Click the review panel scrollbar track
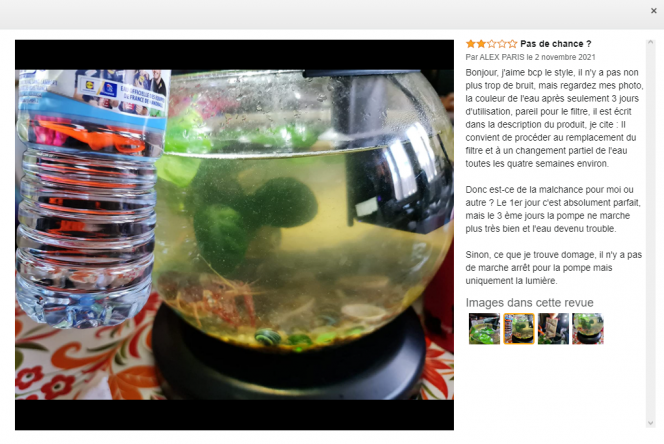 [x=650, y=233]
